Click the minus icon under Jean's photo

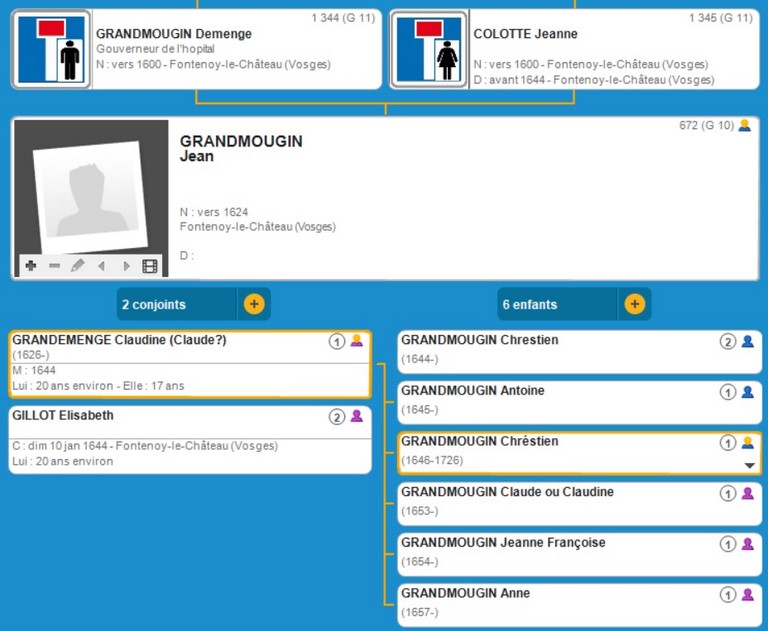coord(54,266)
